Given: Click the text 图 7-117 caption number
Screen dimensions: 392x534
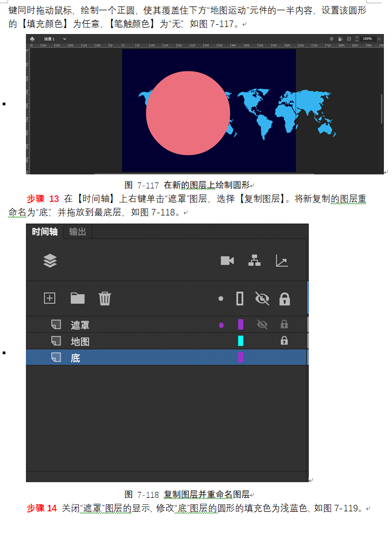Looking at the screenshot, I should (x=141, y=185).
